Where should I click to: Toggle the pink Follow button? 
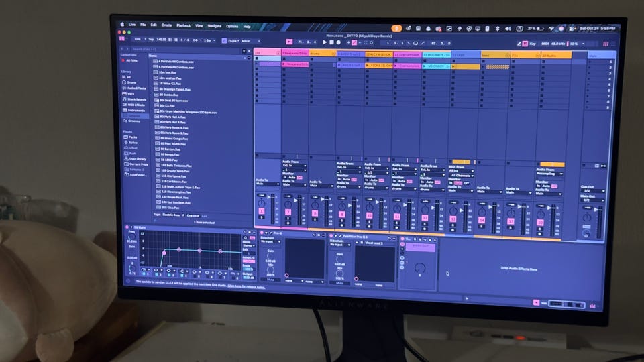[x=289, y=42]
